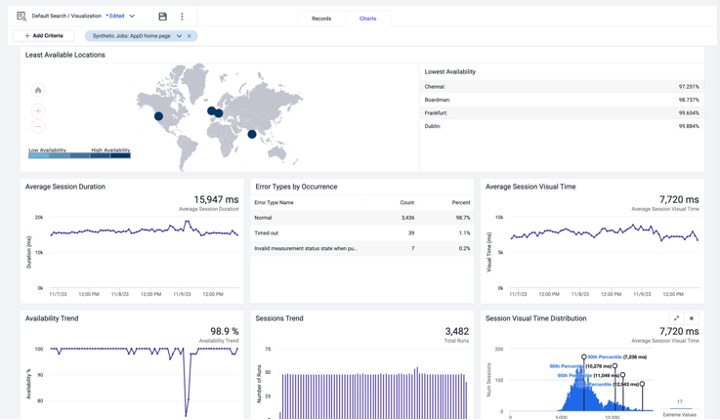Remove the Synthetic Jobs criteria chip

189,36
